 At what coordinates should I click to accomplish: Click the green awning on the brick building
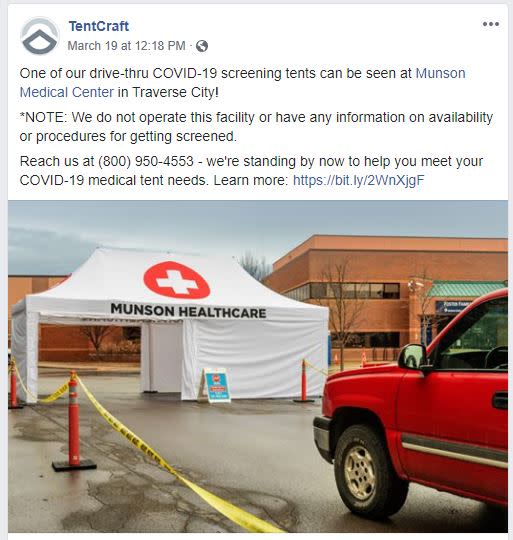pyautogui.click(x=467, y=289)
